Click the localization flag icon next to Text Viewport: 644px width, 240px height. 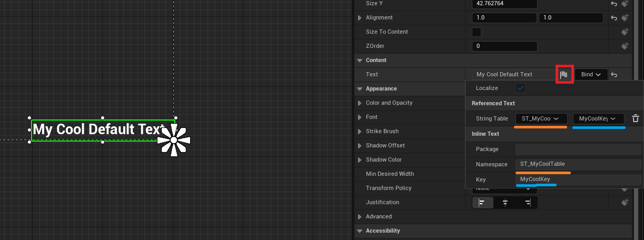(x=563, y=75)
